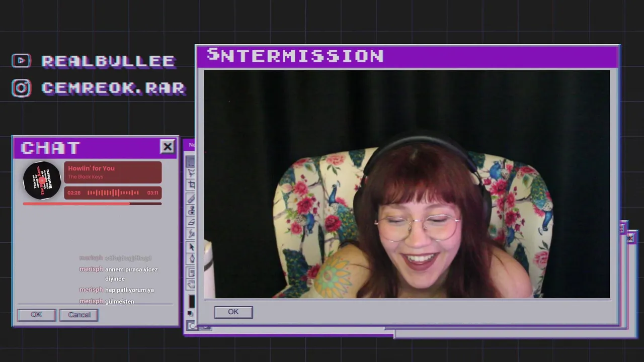This screenshot has height=362, width=644.
Task: Select the clone stamp tool
Action: point(191,210)
